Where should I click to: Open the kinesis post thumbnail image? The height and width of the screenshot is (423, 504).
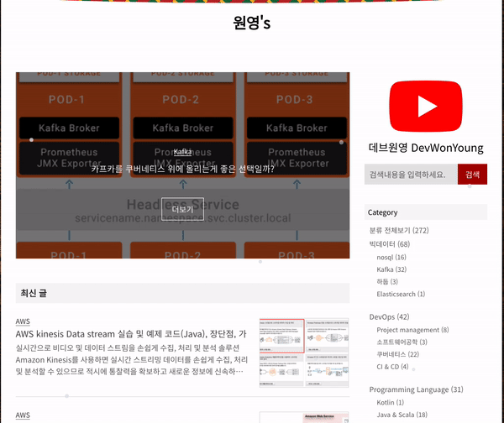click(x=304, y=352)
